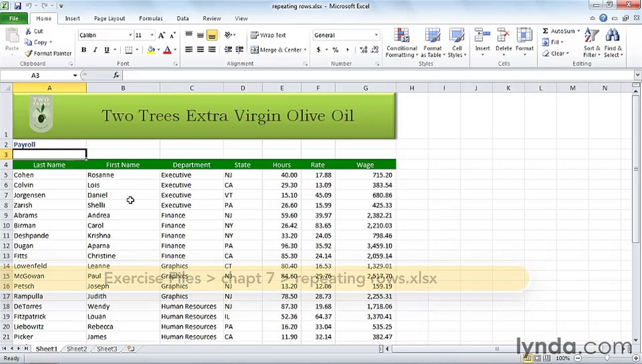Toggle Center alignment
The width and height of the screenshot is (642, 364).
click(x=200, y=50)
